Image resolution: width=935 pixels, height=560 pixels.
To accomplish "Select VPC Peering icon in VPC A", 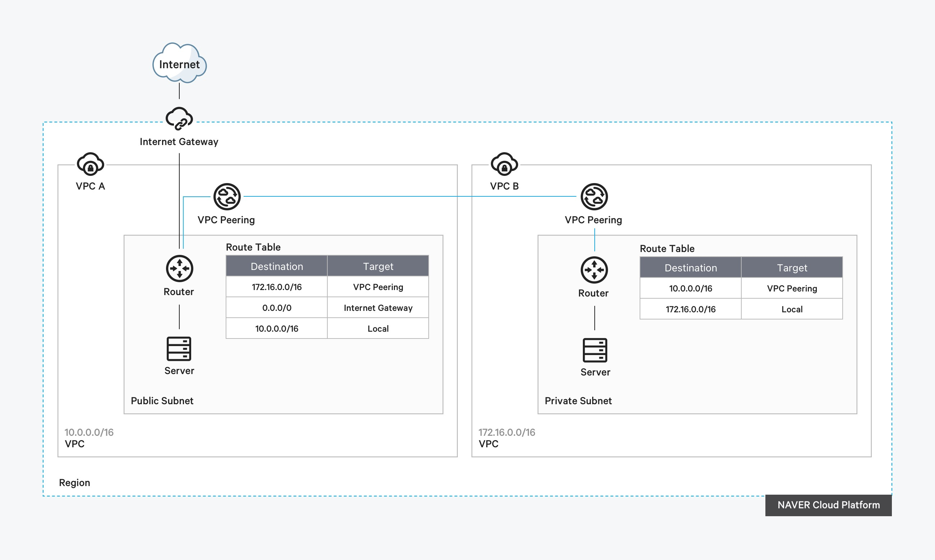I will (227, 197).
